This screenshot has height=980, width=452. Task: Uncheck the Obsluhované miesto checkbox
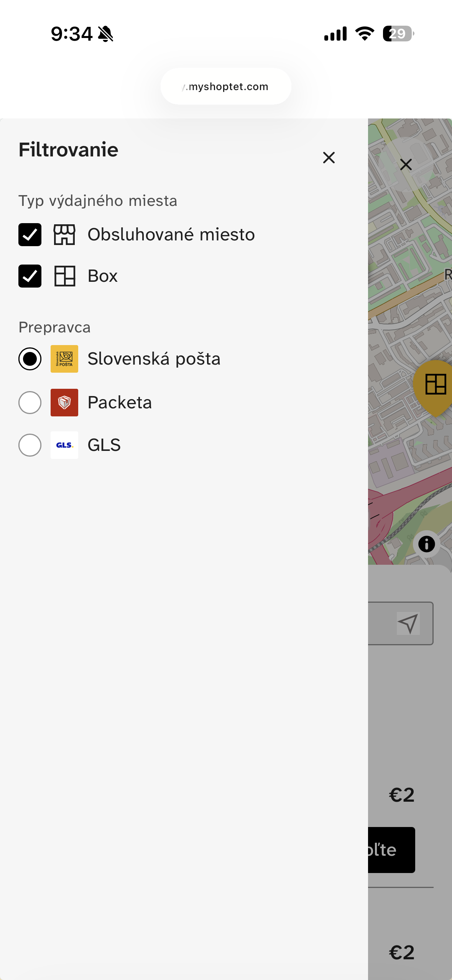(x=30, y=235)
